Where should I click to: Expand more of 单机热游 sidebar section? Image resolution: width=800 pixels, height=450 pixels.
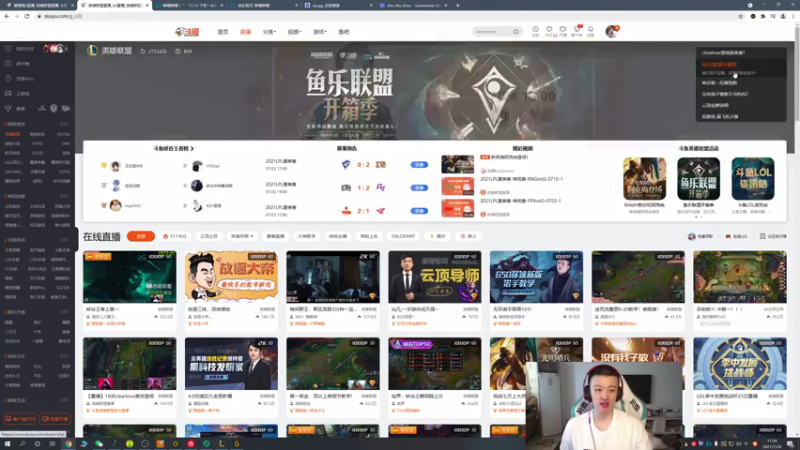coord(65,196)
